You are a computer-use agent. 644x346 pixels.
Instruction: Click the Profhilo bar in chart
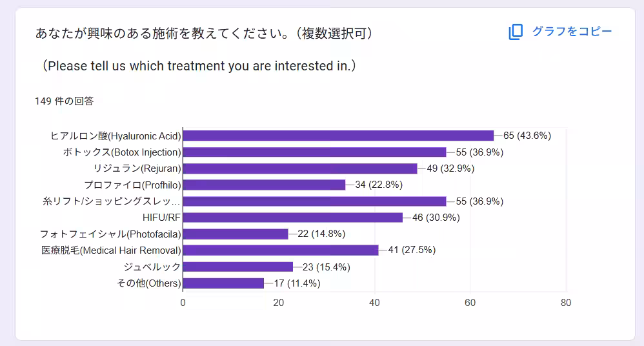tap(264, 185)
